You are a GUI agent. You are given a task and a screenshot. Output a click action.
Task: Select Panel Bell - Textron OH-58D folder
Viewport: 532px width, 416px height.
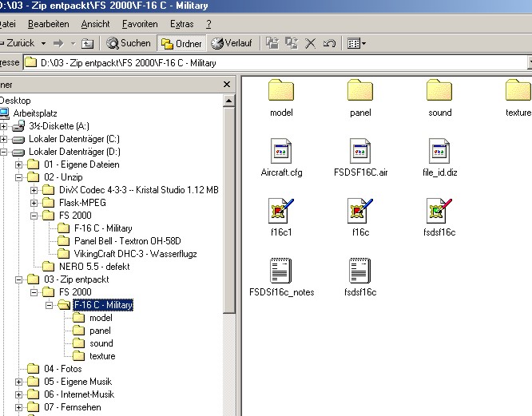(x=127, y=241)
